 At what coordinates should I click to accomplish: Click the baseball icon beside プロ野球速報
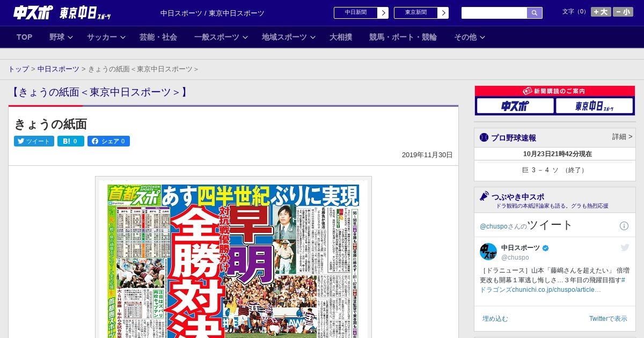[x=484, y=137]
